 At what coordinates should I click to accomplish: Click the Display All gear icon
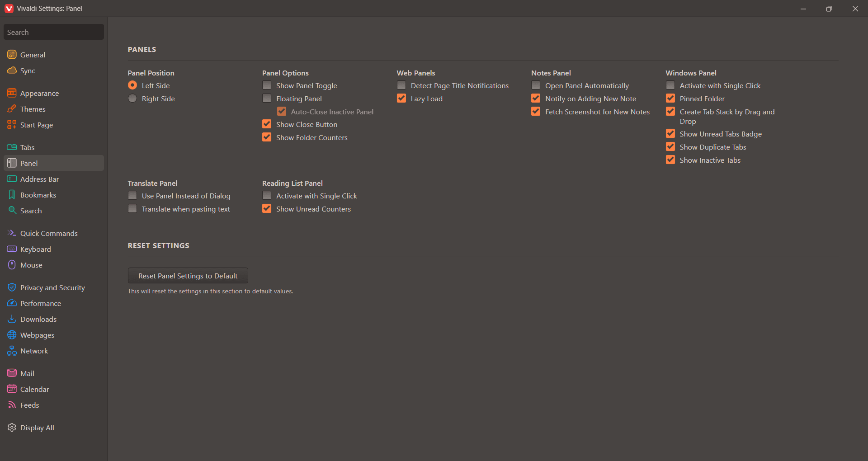point(12,428)
